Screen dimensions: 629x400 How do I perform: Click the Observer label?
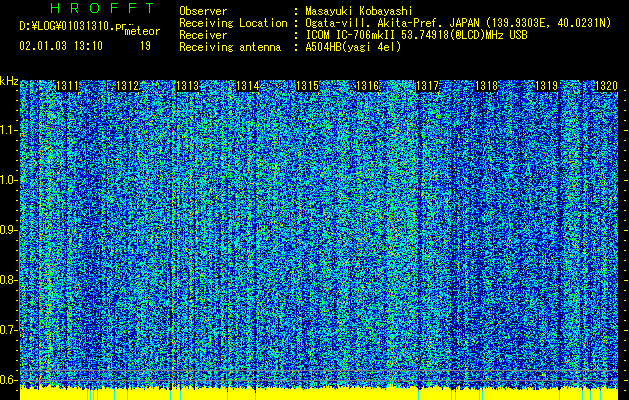(x=203, y=11)
